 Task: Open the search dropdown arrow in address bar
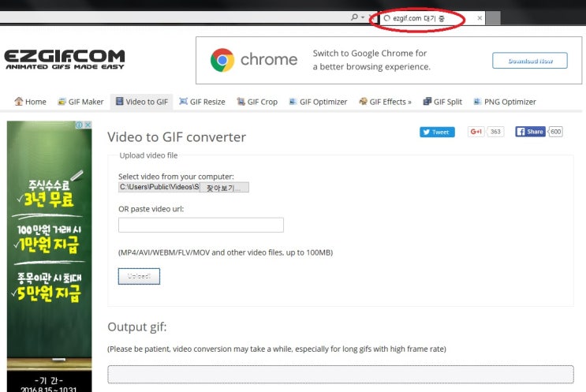click(363, 17)
